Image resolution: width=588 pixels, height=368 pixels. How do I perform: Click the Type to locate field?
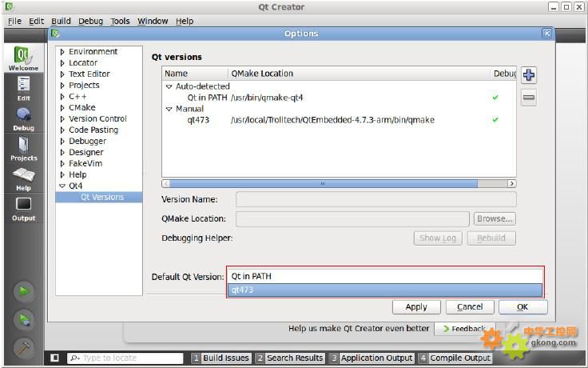(x=125, y=358)
